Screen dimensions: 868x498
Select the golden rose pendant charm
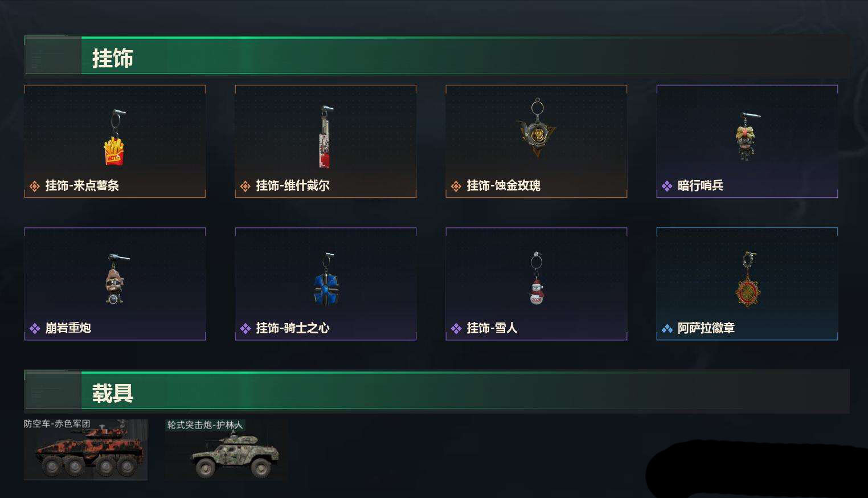coord(537,129)
